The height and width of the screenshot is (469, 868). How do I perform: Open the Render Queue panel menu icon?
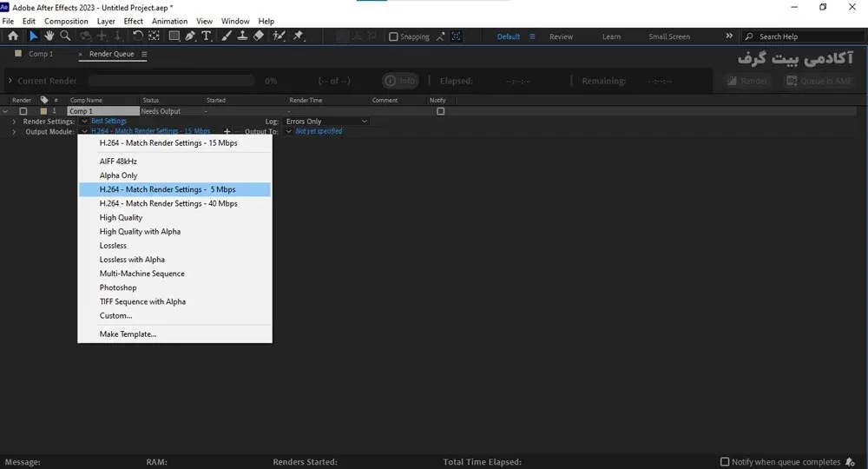point(144,54)
